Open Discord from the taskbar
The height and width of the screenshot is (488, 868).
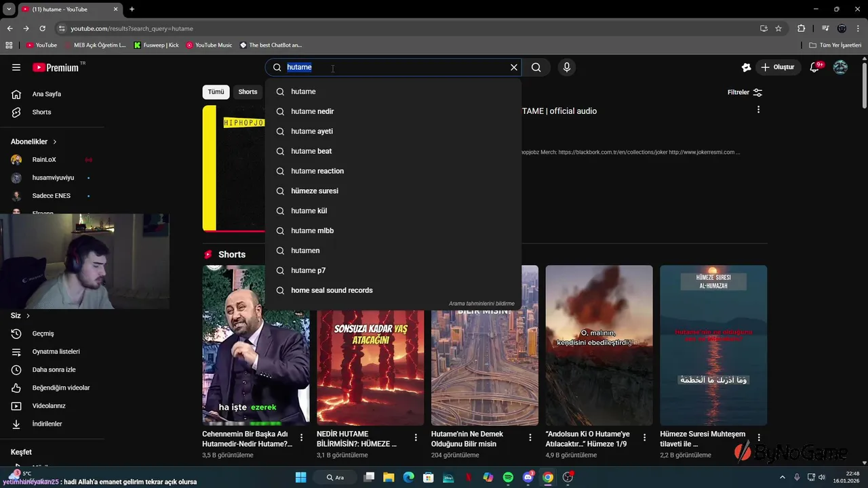pos(528,477)
